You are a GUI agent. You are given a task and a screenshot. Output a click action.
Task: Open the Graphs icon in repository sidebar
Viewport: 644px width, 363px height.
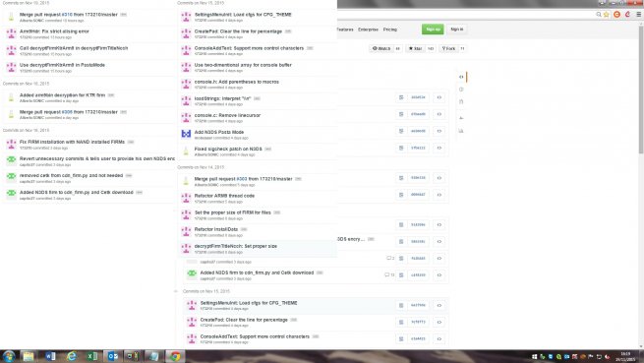tap(461, 131)
